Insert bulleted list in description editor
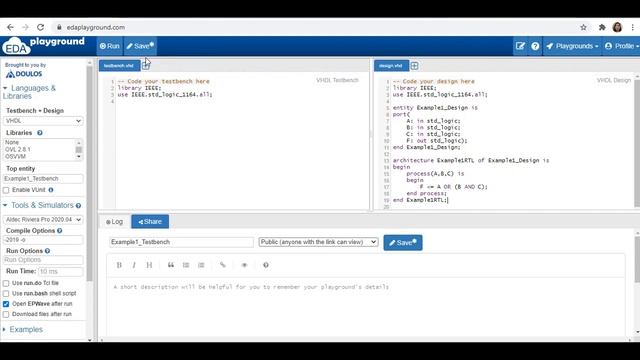The height and width of the screenshot is (360, 640). coord(186,265)
